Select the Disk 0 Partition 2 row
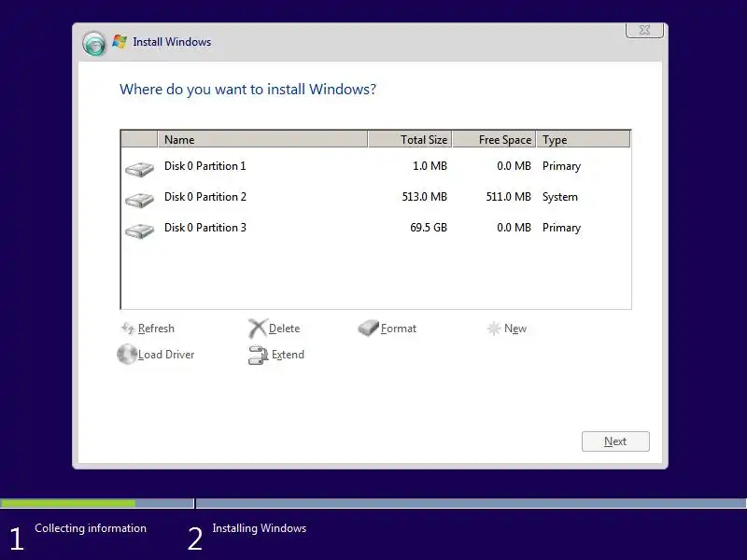 376,197
